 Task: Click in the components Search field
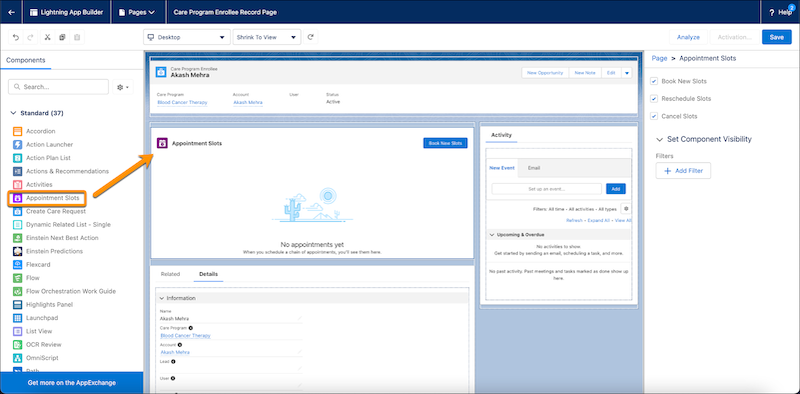(x=58, y=87)
